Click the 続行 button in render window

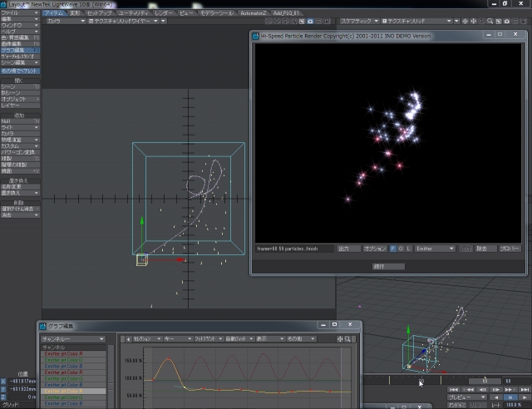coord(389,267)
